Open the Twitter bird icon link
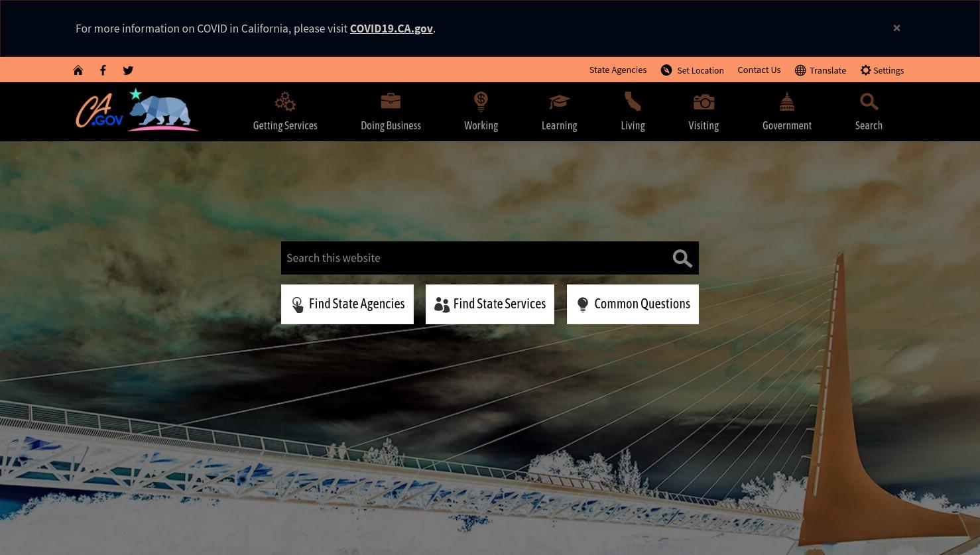 point(128,70)
